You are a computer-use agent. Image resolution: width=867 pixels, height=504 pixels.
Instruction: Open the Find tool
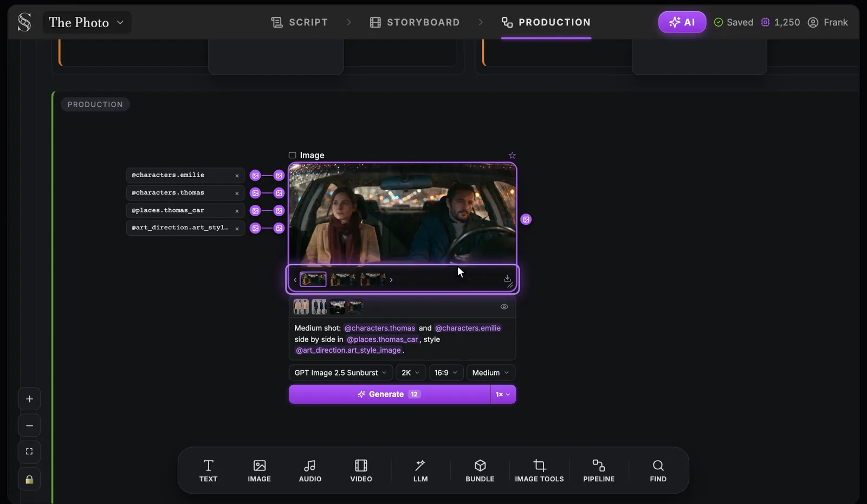coord(658,470)
